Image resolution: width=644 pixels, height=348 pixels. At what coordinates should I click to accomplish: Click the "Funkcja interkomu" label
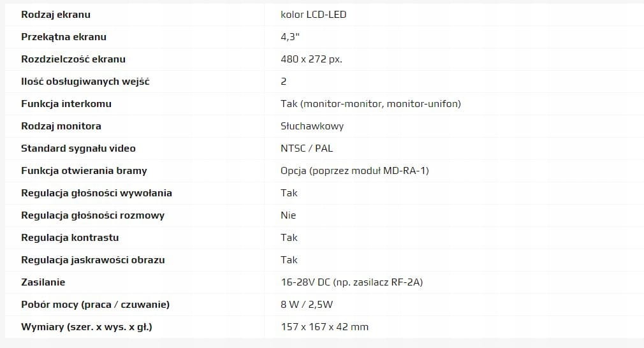(x=66, y=104)
